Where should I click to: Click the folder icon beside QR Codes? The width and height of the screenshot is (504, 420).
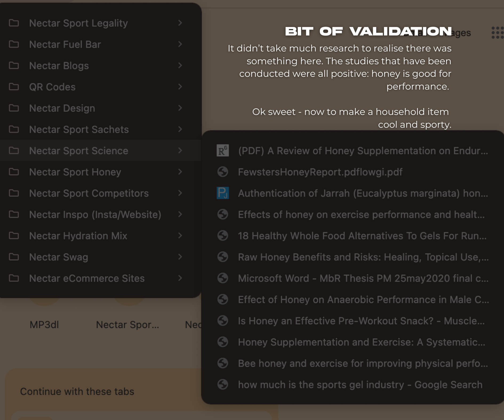[x=14, y=87]
